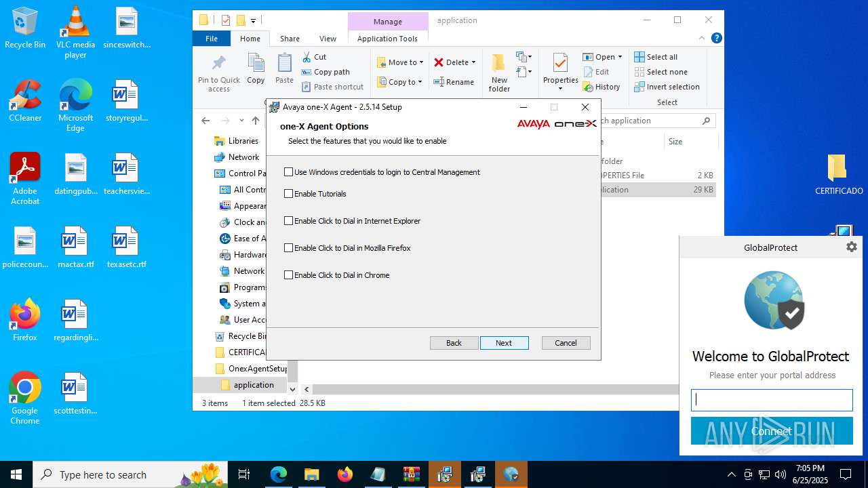Open VLC media player desktop icon
Viewport: 868px width, 488px height.
(76, 32)
